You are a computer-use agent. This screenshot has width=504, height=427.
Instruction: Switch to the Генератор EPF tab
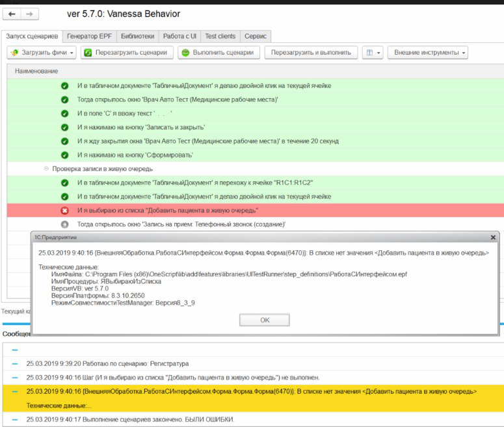89,36
